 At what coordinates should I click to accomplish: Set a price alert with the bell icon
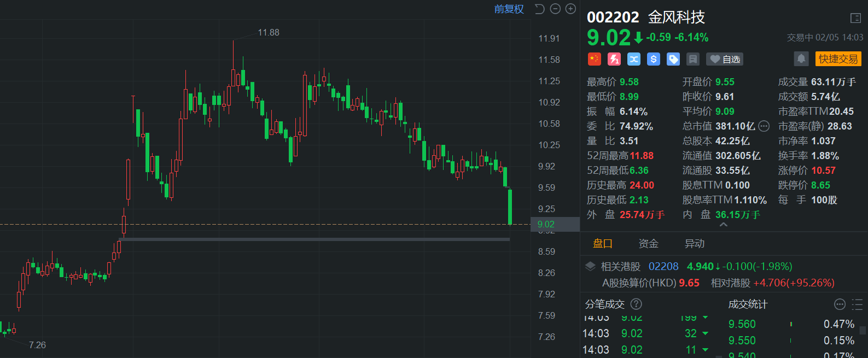pyautogui.click(x=801, y=58)
